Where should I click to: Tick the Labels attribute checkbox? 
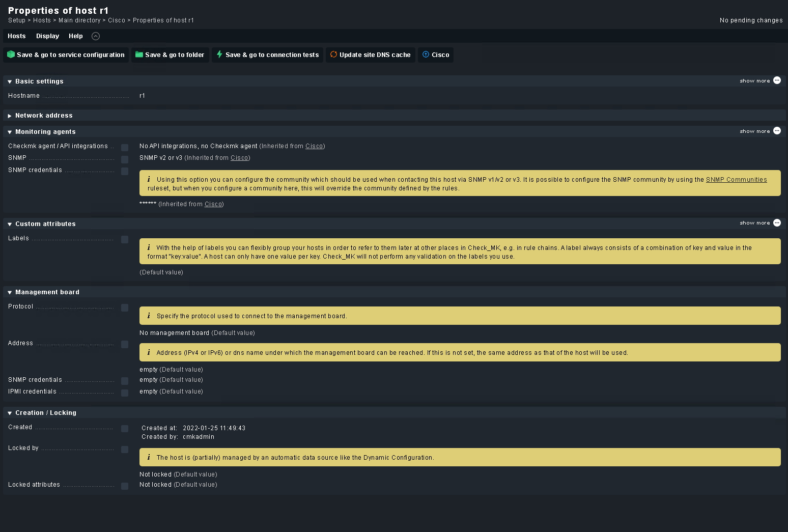coord(125,239)
